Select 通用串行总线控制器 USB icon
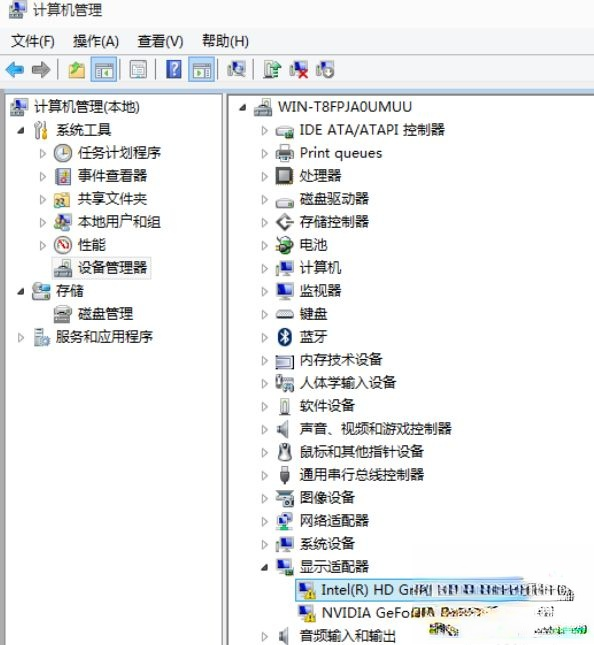The height and width of the screenshot is (645, 594). point(284,476)
